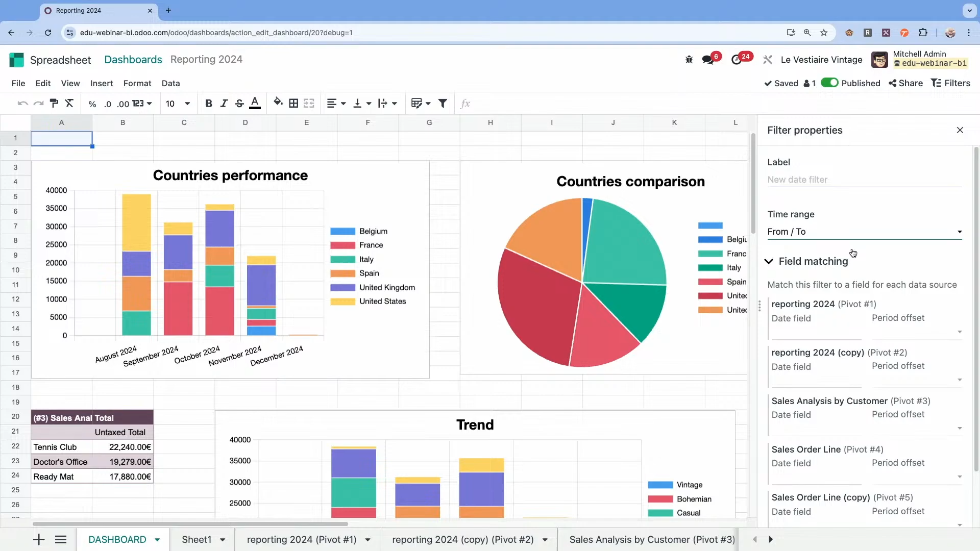
Task: Toggle strikethrough formatting
Action: (x=240, y=103)
